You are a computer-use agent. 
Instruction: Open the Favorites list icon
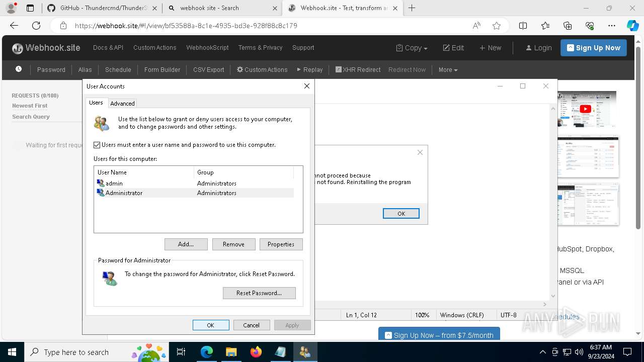click(545, 26)
